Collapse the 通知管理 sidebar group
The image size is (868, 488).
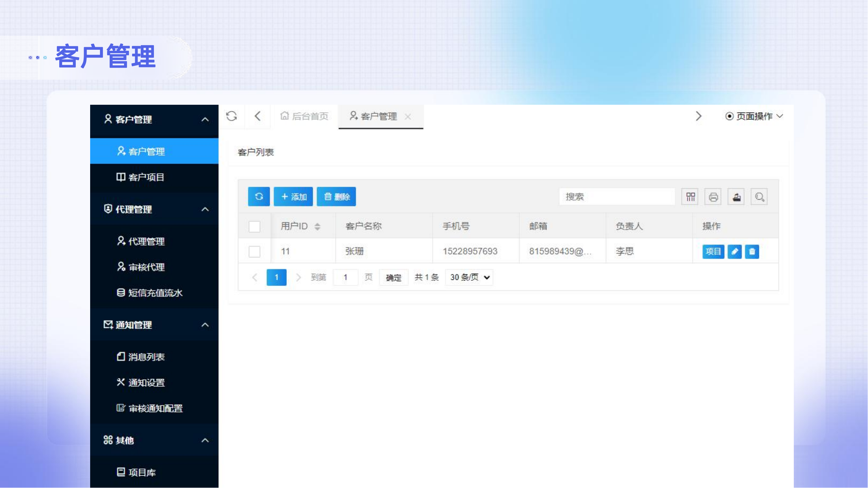[205, 325]
